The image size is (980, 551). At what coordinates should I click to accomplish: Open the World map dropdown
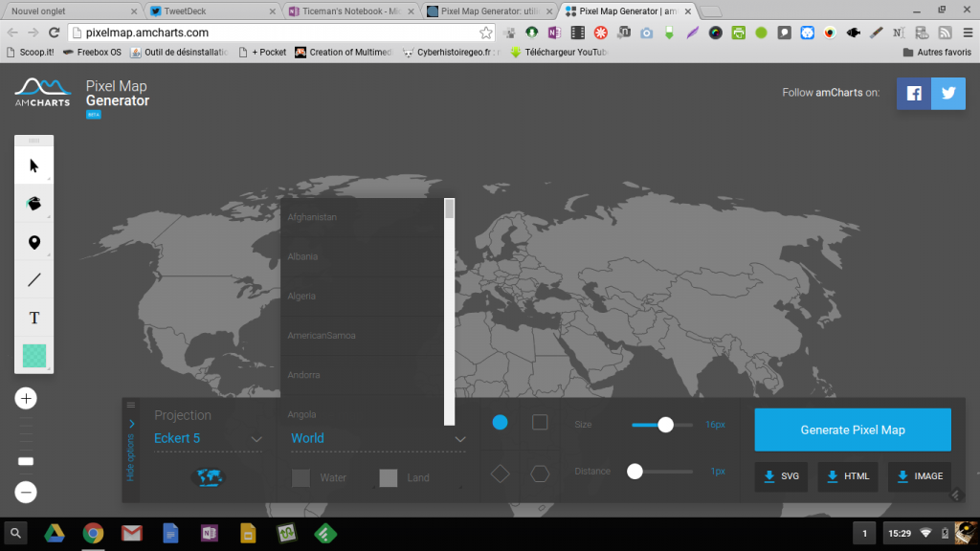tap(378, 439)
